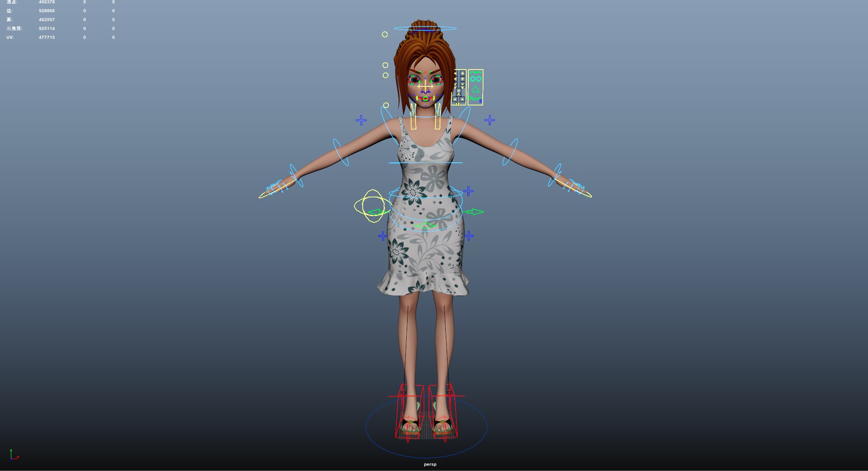This screenshot has height=471, width=868.
Task: Click the green arrow control pointing right at the waist
Action: click(473, 212)
